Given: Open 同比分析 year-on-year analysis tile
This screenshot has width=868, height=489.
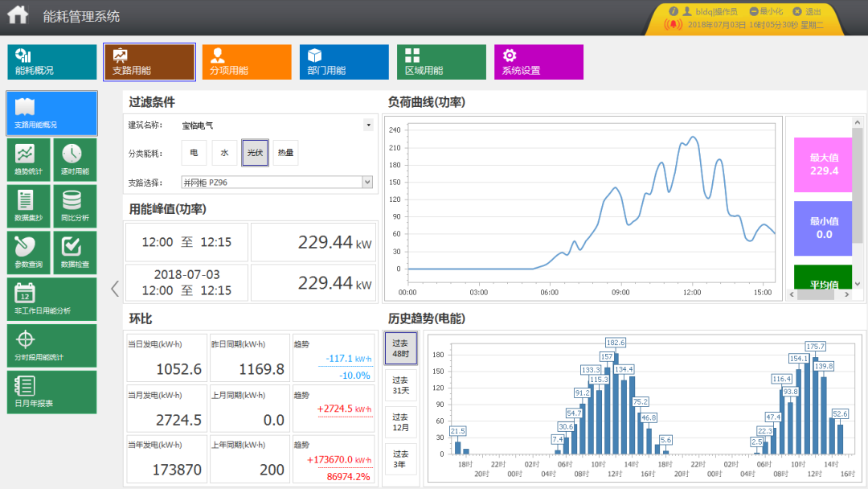Looking at the screenshot, I should [74, 206].
